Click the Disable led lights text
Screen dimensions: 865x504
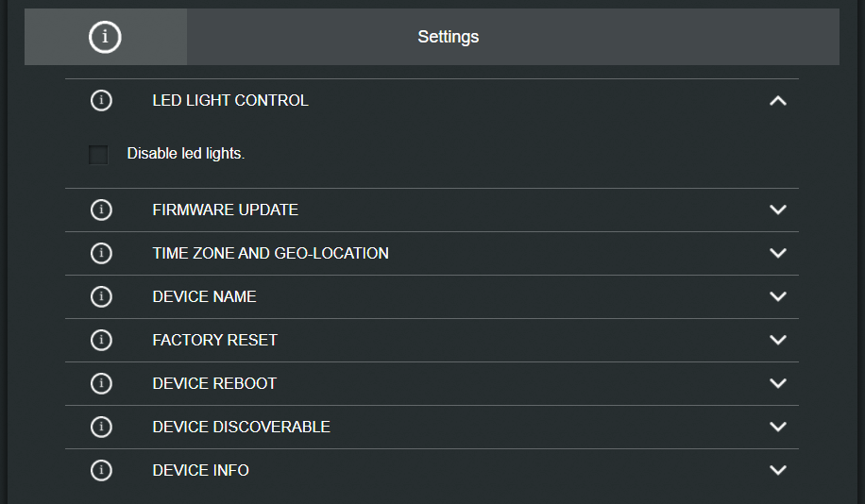point(186,154)
